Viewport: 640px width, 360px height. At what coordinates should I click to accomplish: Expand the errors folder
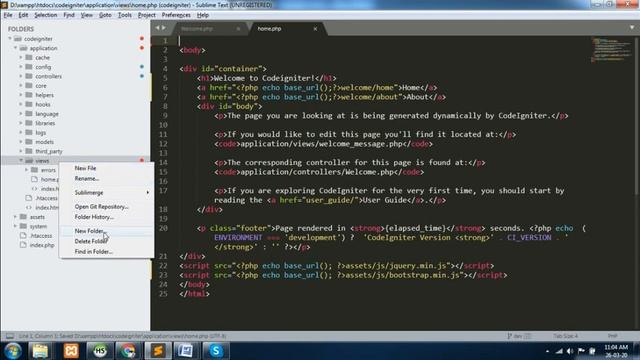(x=27, y=170)
